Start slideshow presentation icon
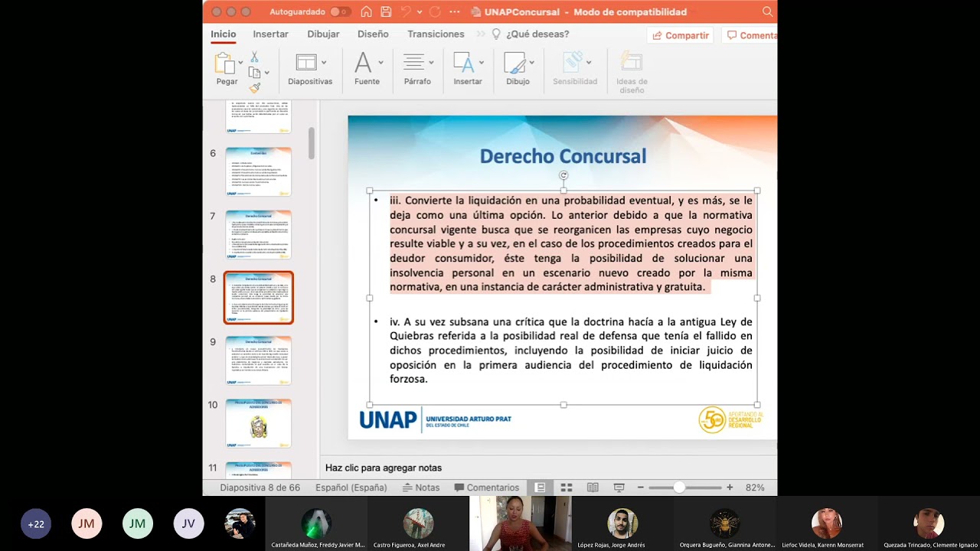980x551 pixels. click(619, 487)
